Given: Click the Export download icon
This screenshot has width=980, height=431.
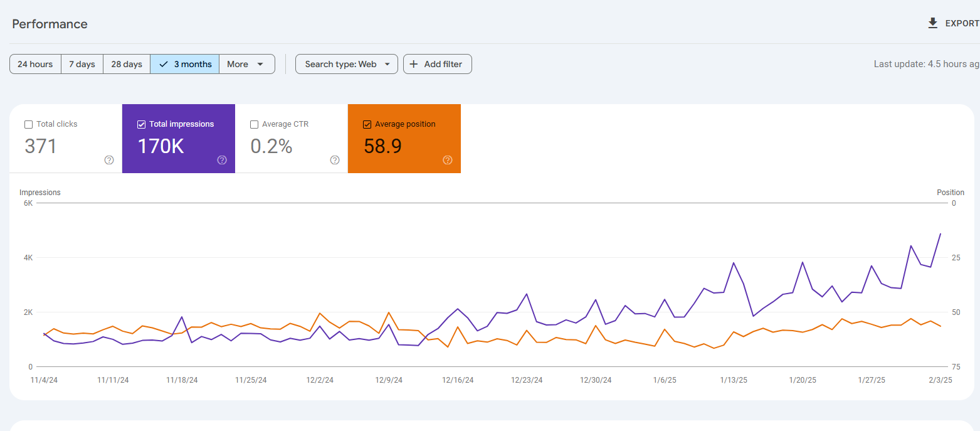Looking at the screenshot, I should (x=932, y=23).
